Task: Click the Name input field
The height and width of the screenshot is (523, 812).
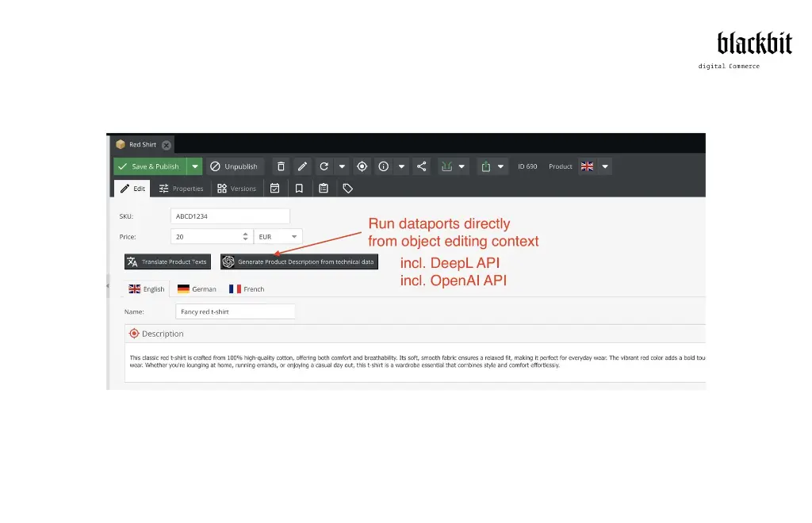Action: coord(235,312)
